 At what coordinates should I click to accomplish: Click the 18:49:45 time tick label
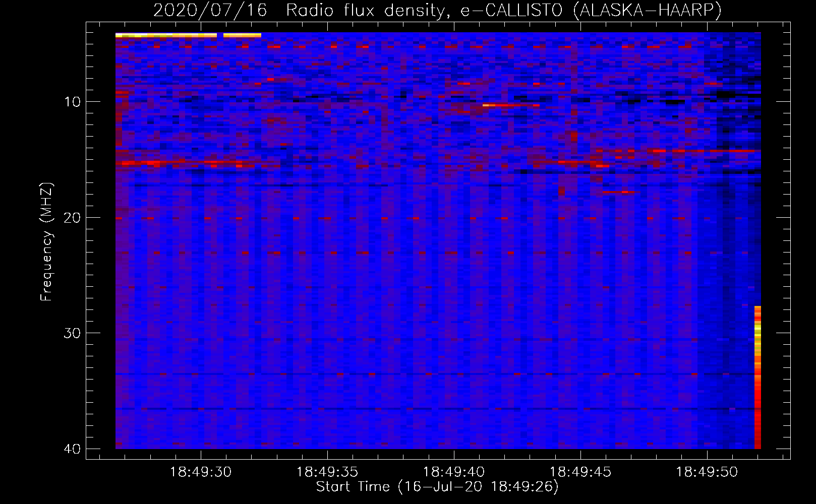(x=580, y=472)
